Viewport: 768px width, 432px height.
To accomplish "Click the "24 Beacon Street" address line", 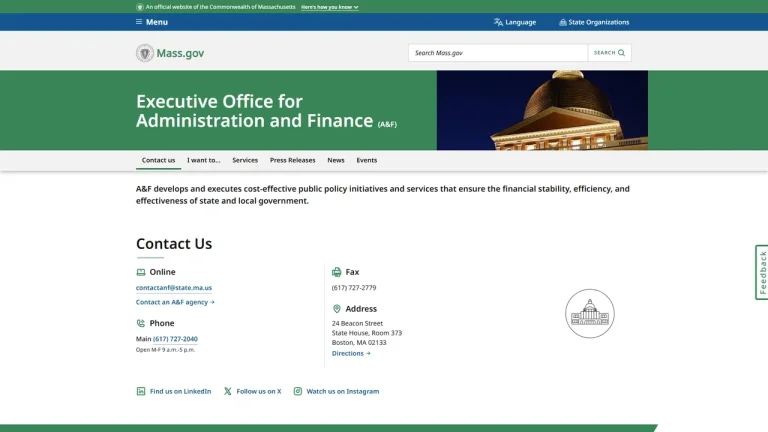I will (357, 323).
